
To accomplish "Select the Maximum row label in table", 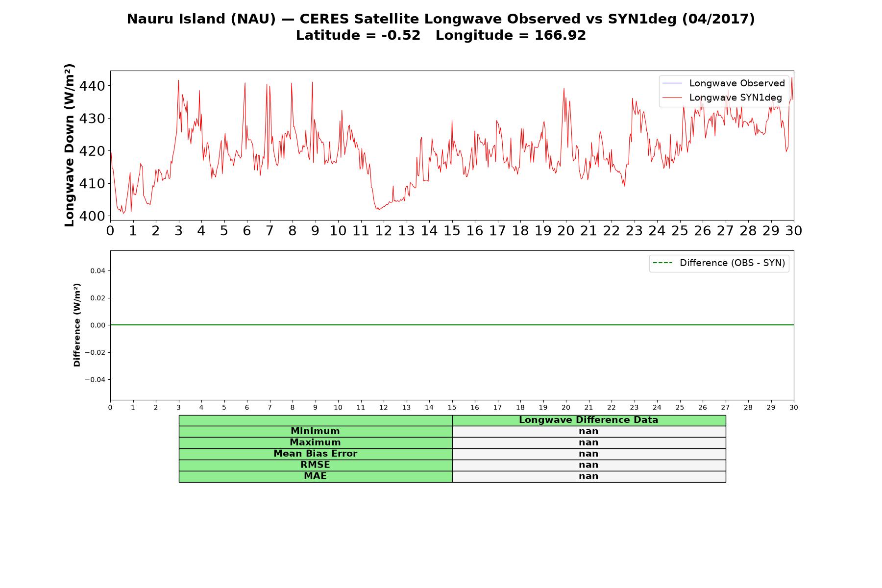I will pos(316,442).
